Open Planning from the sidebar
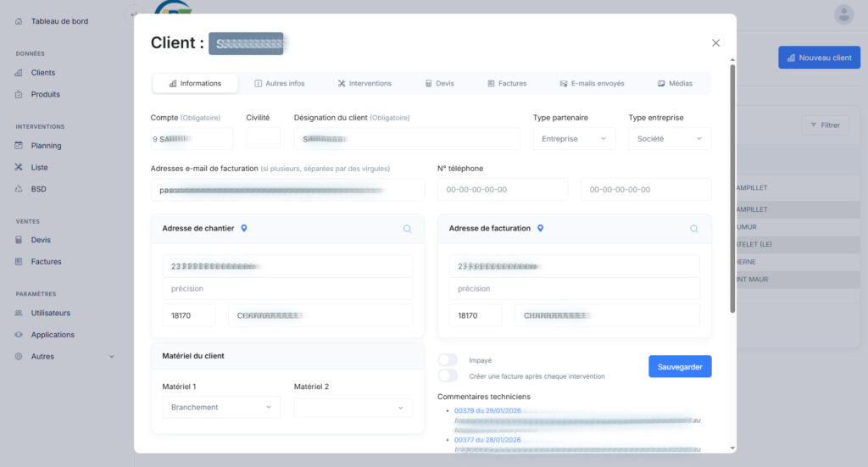This screenshot has height=467, width=868. click(46, 146)
